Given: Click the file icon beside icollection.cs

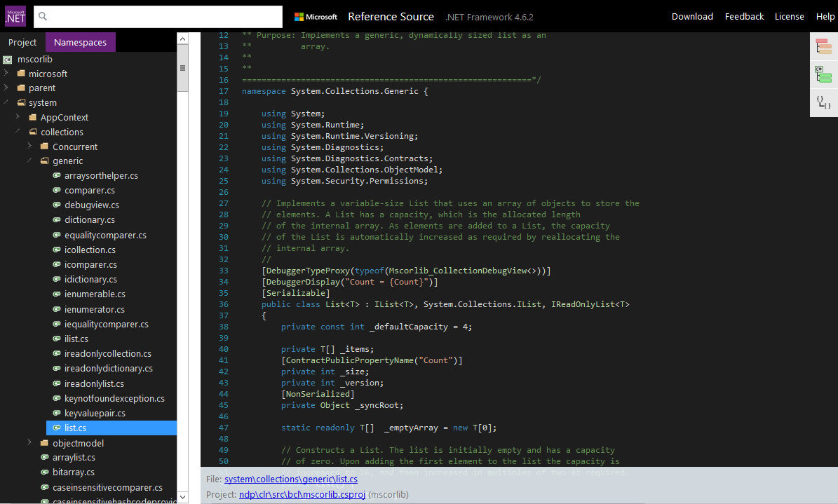Looking at the screenshot, I should (x=57, y=250).
